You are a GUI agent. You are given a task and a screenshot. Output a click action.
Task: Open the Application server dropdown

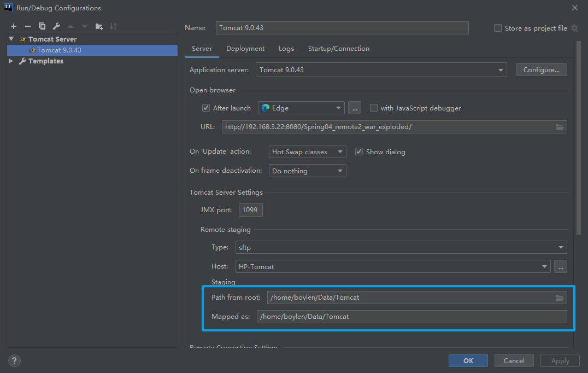coord(381,70)
